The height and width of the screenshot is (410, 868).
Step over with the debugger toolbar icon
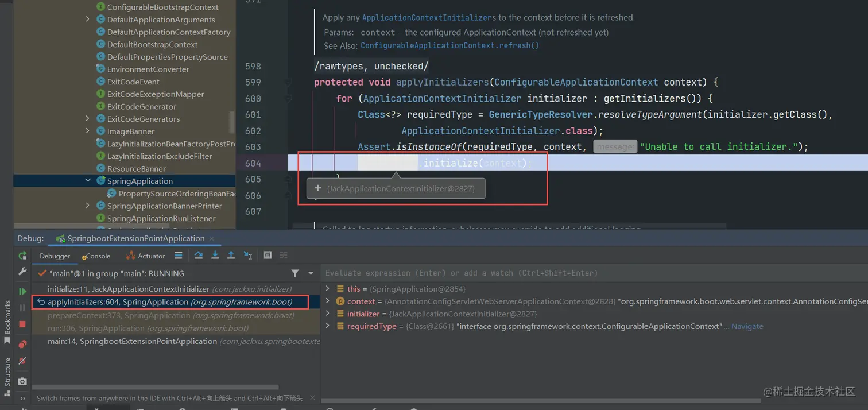[199, 256]
